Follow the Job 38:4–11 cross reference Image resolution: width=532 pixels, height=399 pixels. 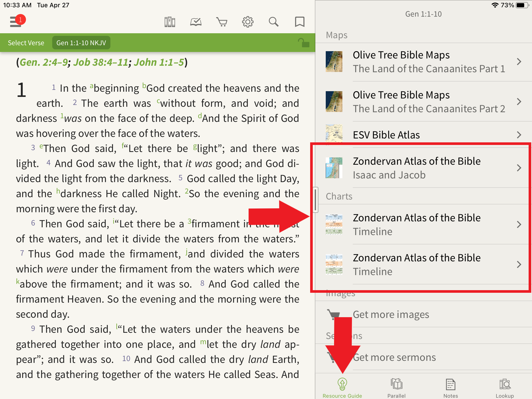click(101, 62)
